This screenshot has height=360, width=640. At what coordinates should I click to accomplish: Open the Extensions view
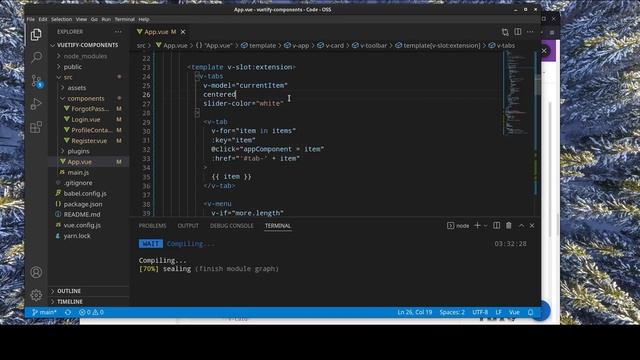[36, 127]
